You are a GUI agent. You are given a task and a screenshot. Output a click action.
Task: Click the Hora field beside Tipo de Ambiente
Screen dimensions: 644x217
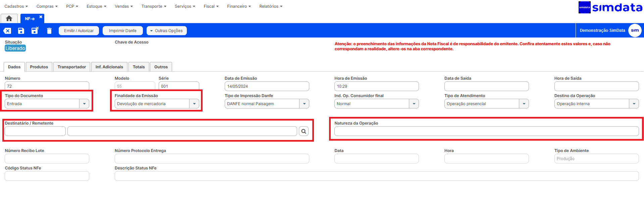click(x=487, y=159)
